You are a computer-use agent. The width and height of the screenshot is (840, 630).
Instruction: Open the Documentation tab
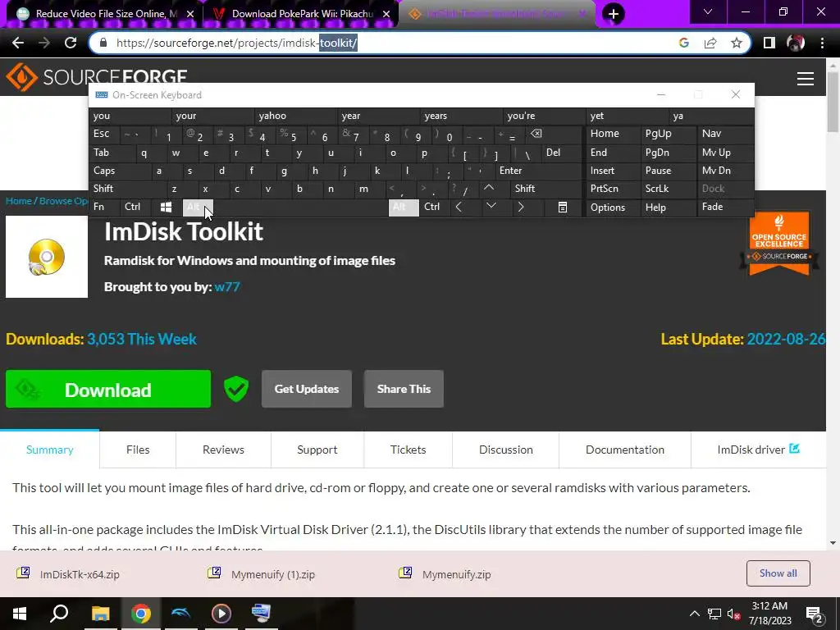coord(624,450)
